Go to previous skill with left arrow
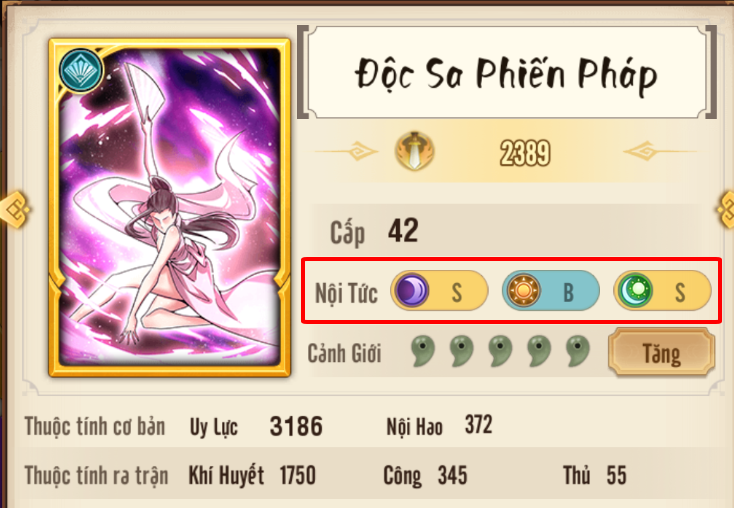 coord(14,209)
